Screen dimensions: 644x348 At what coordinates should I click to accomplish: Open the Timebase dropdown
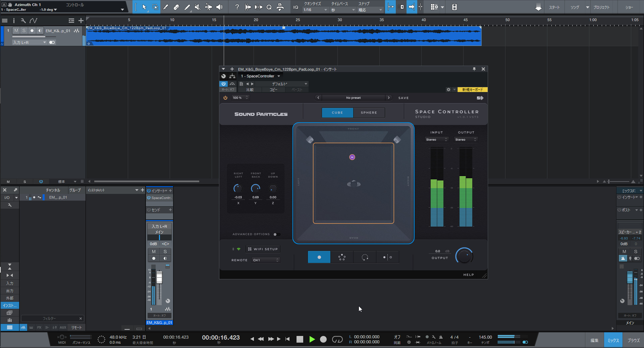pyautogui.click(x=343, y=10)
